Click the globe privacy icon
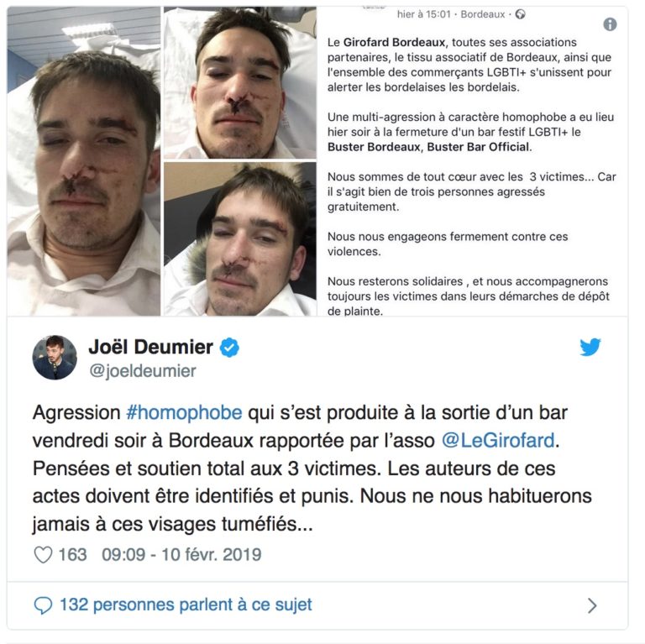645x644 pixels. pyautogui.click(x=521, y=14)
